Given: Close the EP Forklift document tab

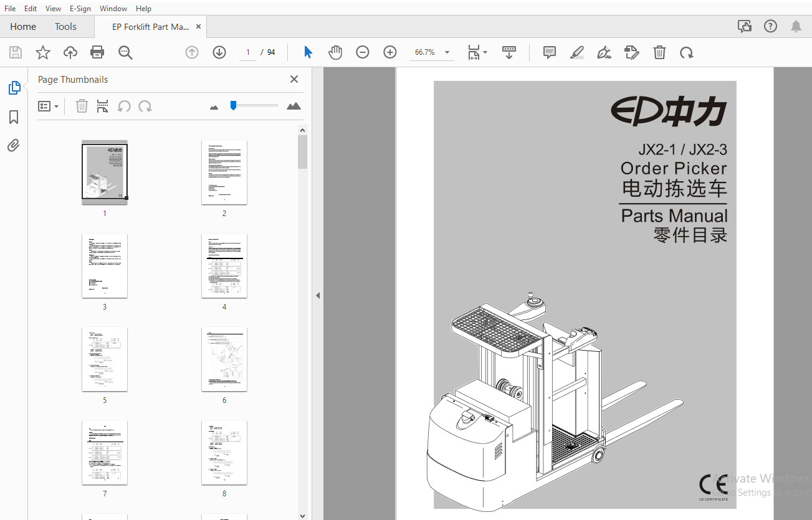Looking at the screenshot, I should (x=199, y=27).
